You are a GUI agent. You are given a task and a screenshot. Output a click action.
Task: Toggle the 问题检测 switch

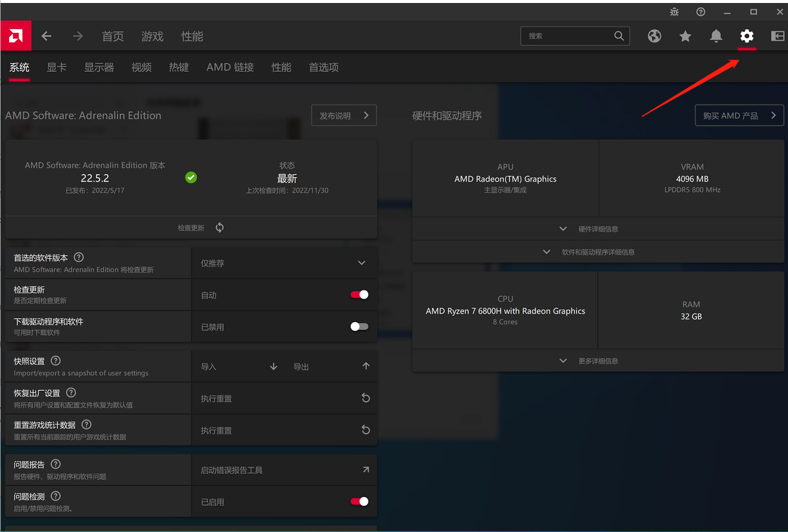coord(360,502)
